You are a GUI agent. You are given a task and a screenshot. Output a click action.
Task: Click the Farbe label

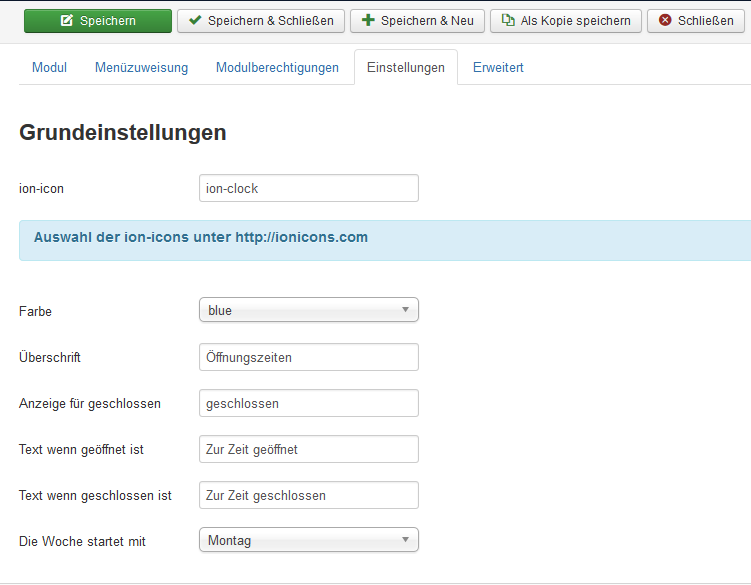(35, 311)
